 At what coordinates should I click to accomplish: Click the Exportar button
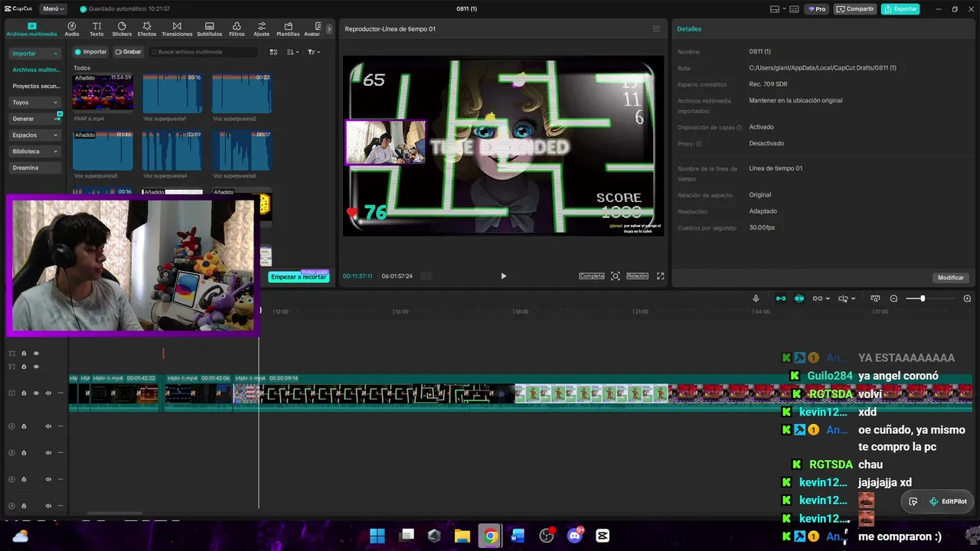pos(900,9)
